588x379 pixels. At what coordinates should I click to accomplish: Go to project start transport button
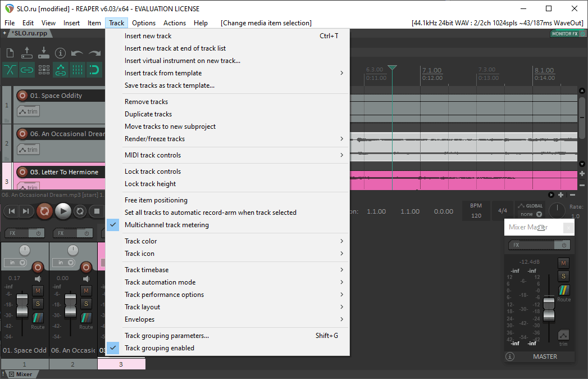pos(12,211)
